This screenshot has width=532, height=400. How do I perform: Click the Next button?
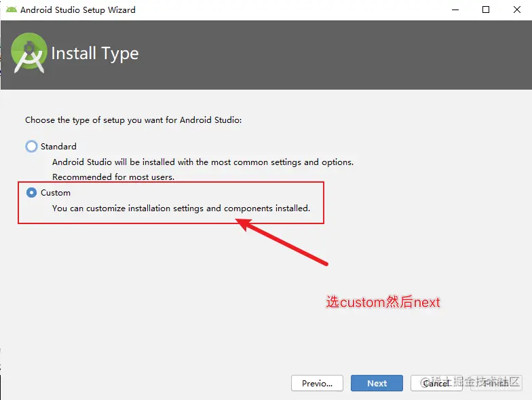point(377,383)
